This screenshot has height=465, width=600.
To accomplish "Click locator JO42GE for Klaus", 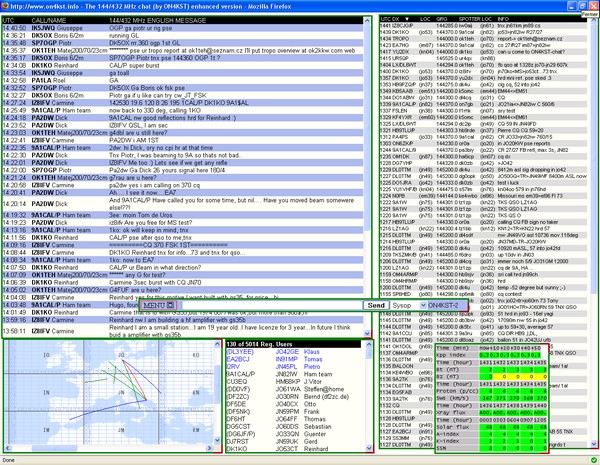I will click(x=287, y=352).
